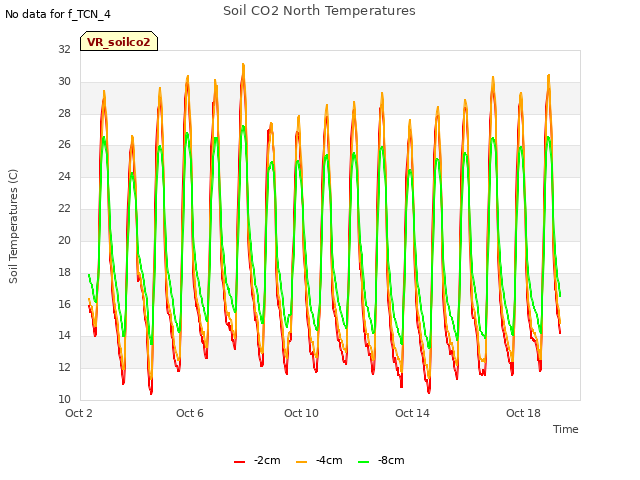Viewport: 640px width, 480px height.
Task: Select the '-4cm' legend label
Action: click(x=329, y=460)
